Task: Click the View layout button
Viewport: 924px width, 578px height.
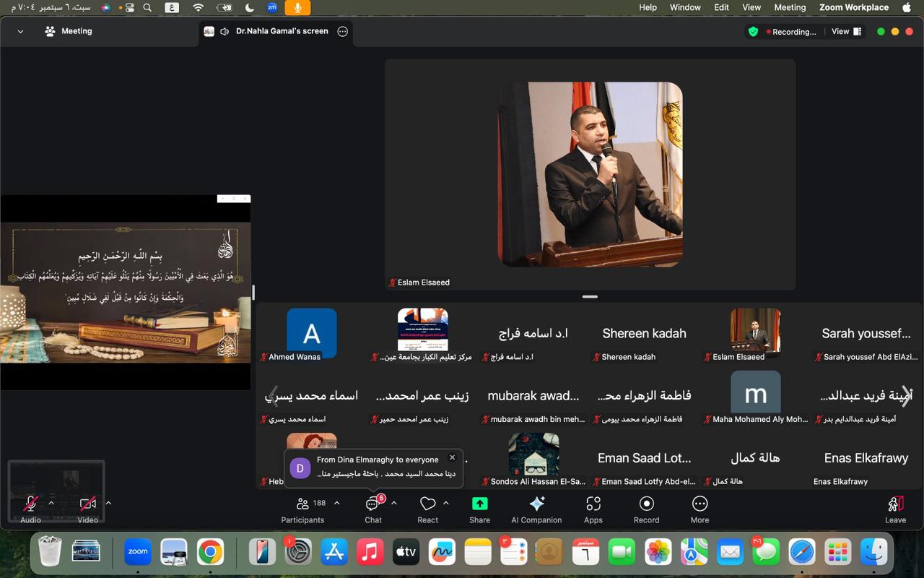Action: 845,31
